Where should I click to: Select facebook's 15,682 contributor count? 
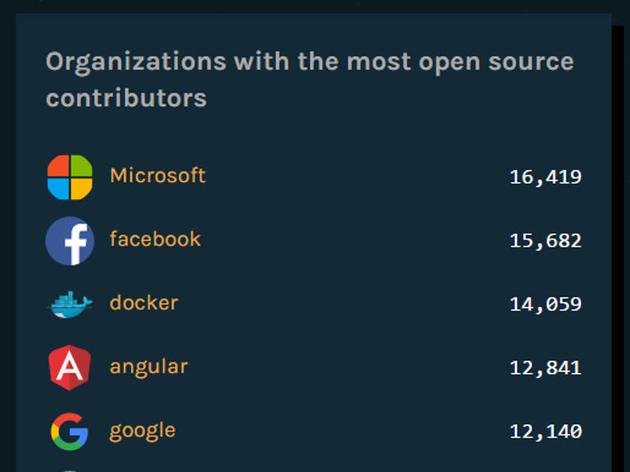tap(545, 241)
